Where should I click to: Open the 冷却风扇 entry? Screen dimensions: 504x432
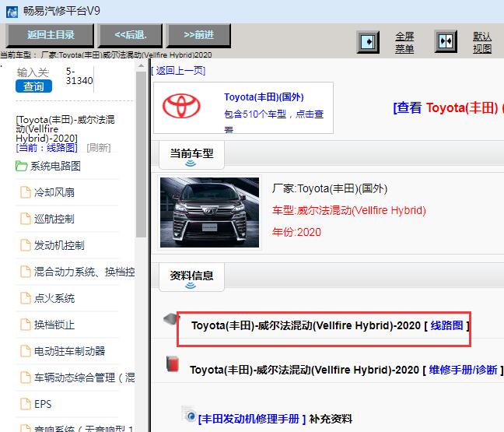pyautogui.click(x=54, y=192)
